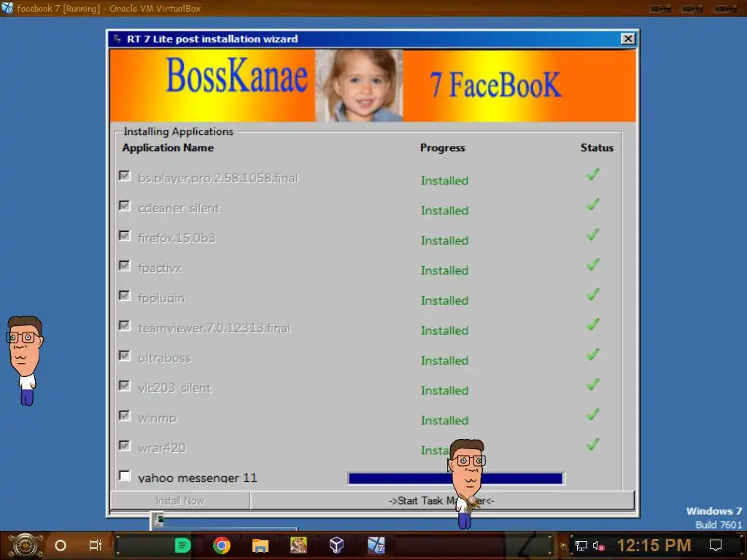Screen dimensions: 747x560
Task: Toggle the teamviewer.7.0.12313.final checkbox
Action: [x=125, y=326]
